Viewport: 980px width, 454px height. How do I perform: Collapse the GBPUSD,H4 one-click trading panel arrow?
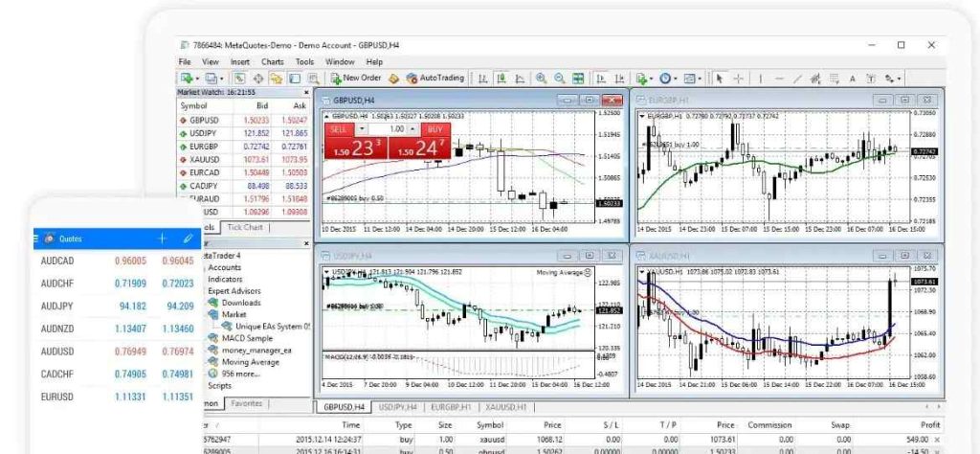pyautogui.click(x=327, y=116)
